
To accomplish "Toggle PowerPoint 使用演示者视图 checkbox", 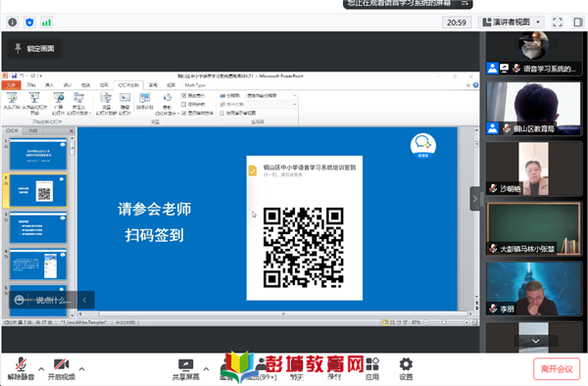I will pyautogui.click(x=222, y=113).
